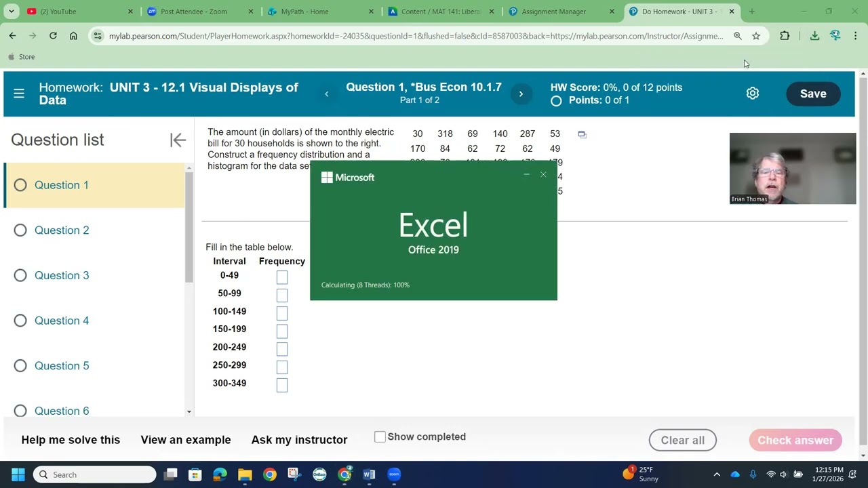The width and height of the screenshot is (868, 488).
Task: Open Microsoft Word from taskbar
Action: (x=369, y=474)
